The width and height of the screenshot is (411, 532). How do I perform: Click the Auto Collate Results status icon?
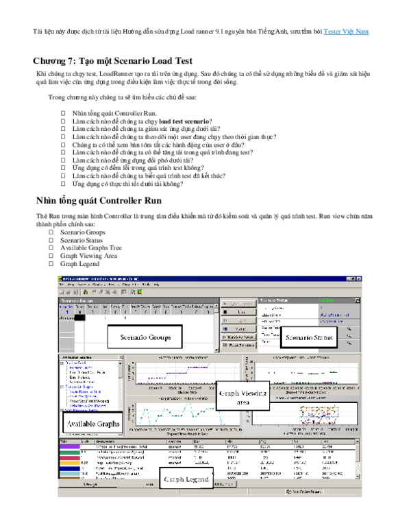pos(289,492)
